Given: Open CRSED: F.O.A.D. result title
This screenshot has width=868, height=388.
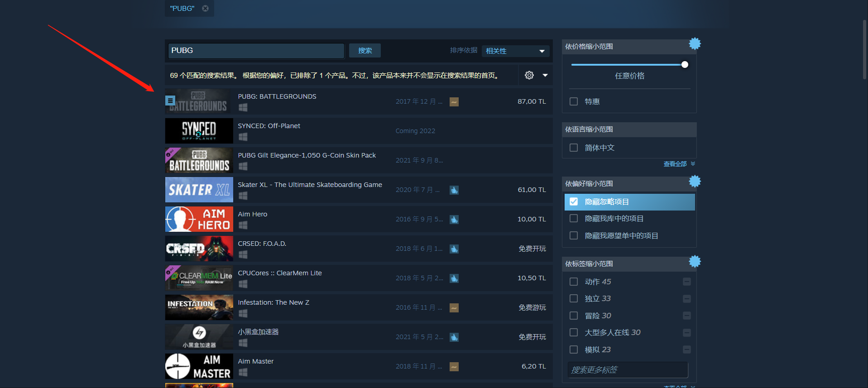Looking at the screenshot, I should 262,244.
